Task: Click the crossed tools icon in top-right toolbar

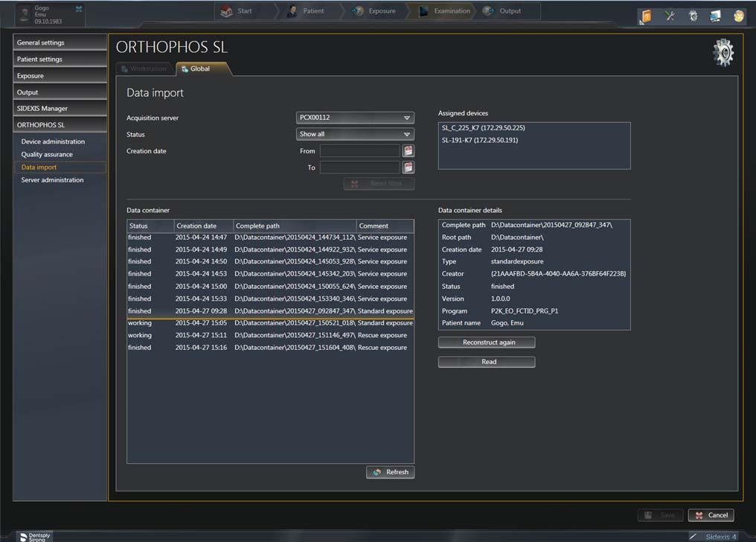Action: [670, 16]
